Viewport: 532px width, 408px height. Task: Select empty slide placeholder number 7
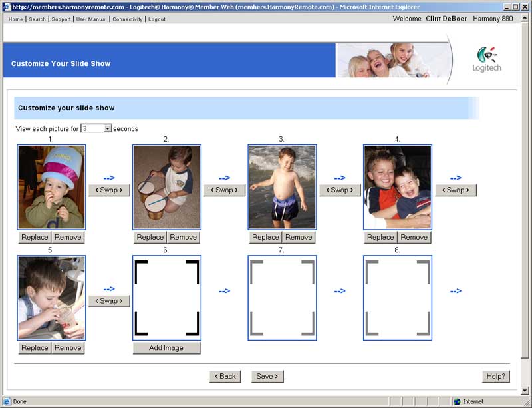point(282,298)
